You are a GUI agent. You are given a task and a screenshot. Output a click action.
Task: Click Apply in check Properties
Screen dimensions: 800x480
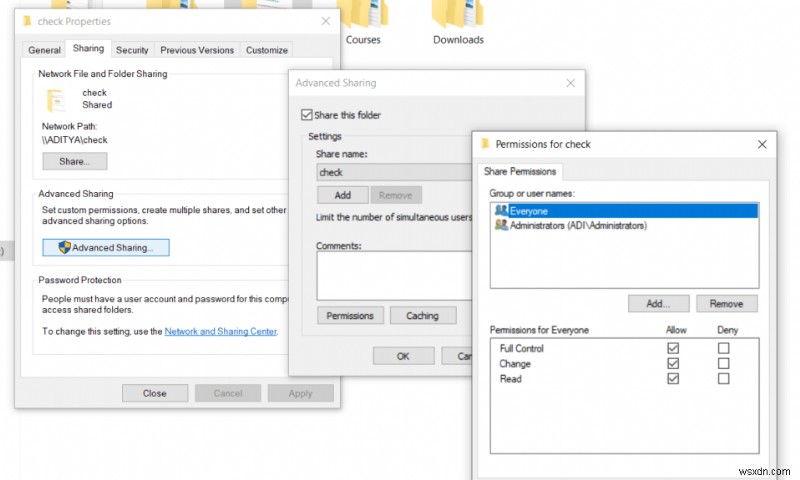[301, 393]
